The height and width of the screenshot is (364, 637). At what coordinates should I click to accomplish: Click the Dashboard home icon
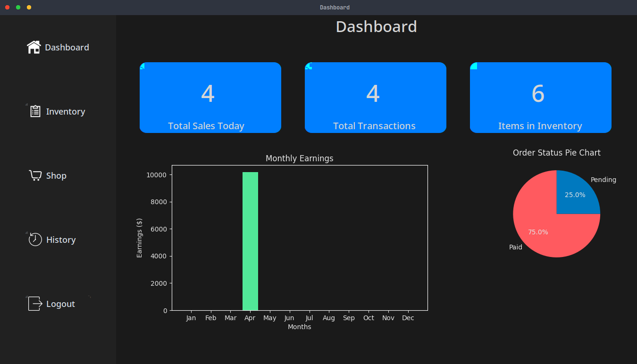[x=34, y=47]
